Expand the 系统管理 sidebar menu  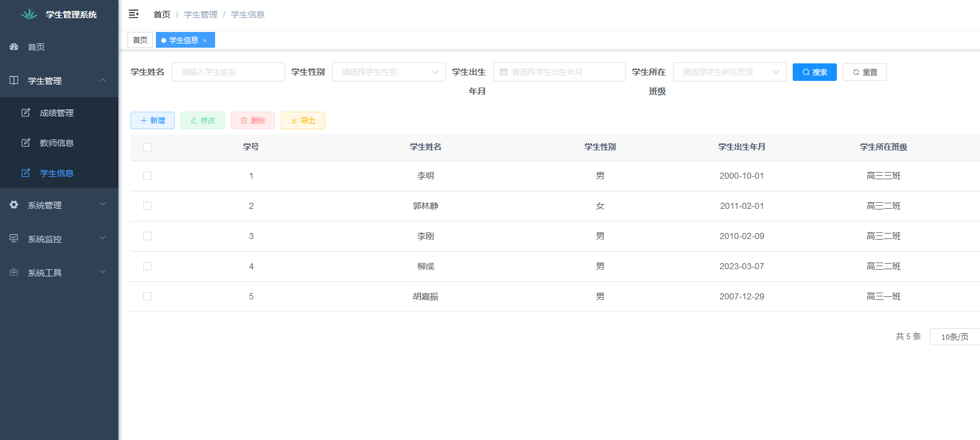pos(59,205)
